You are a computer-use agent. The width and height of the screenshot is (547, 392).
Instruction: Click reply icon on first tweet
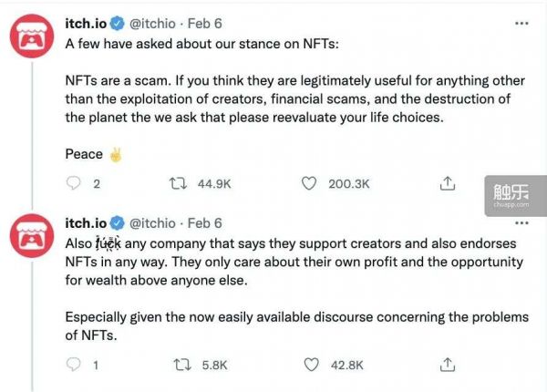click(x=76, y=184)
